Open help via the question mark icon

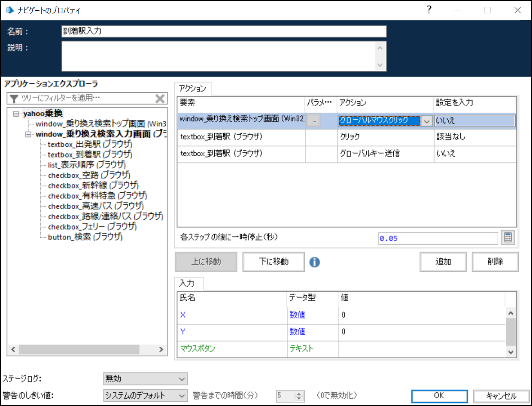click(x=429, y=9)
